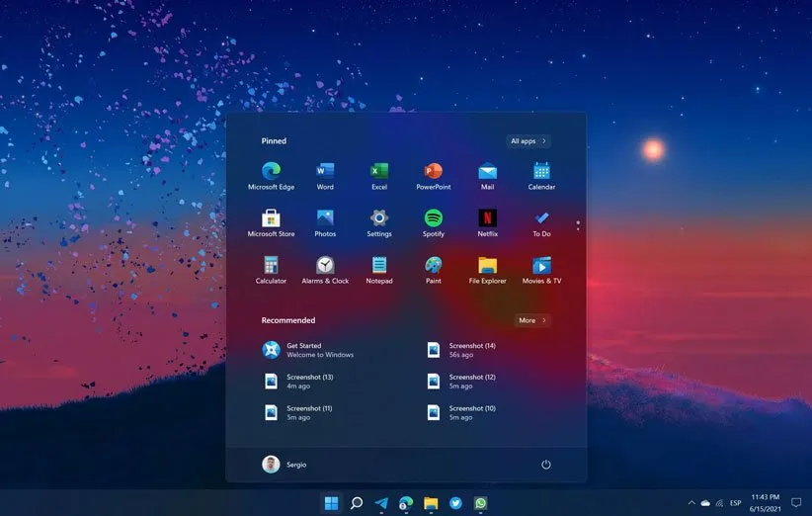The image size is (812, 516).
Task: Open Spotify in the pinned grid
Action: [x=433, y=219]
